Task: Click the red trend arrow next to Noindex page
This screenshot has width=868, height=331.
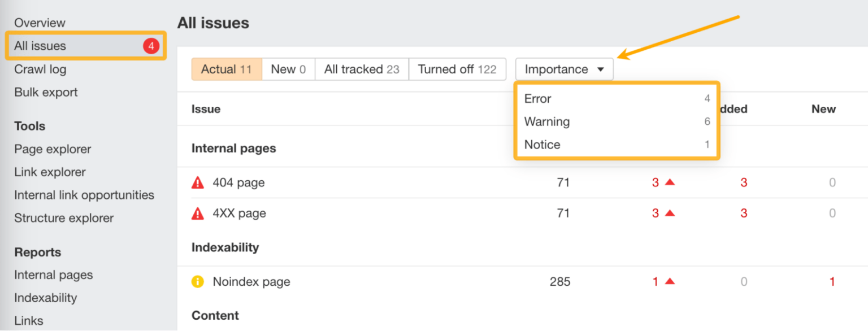Action: pyautogui.click(x=669, y=281)
